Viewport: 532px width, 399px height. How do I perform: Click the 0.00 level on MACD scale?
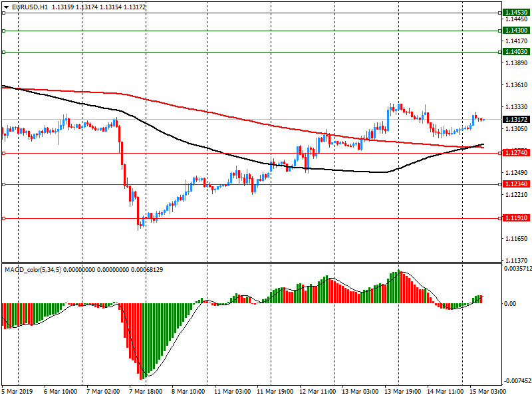510,304
